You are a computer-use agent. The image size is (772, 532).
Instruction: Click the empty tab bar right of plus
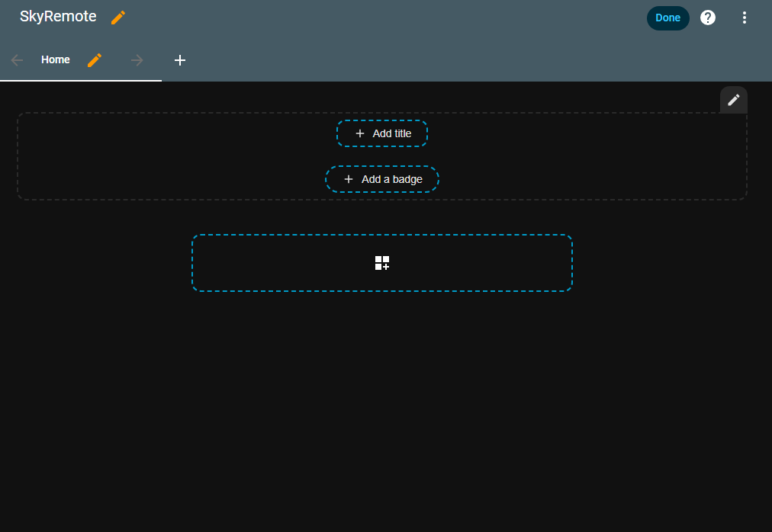point(458,60)
